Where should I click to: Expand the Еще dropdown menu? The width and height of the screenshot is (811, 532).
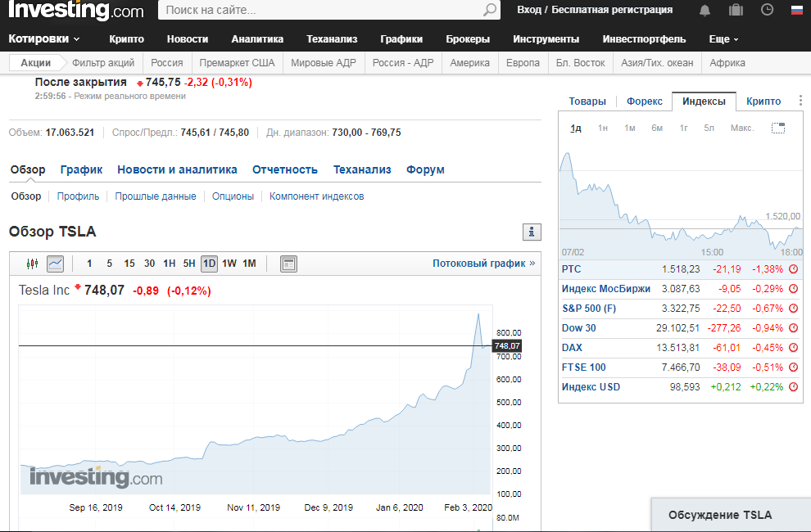point(723,39)
